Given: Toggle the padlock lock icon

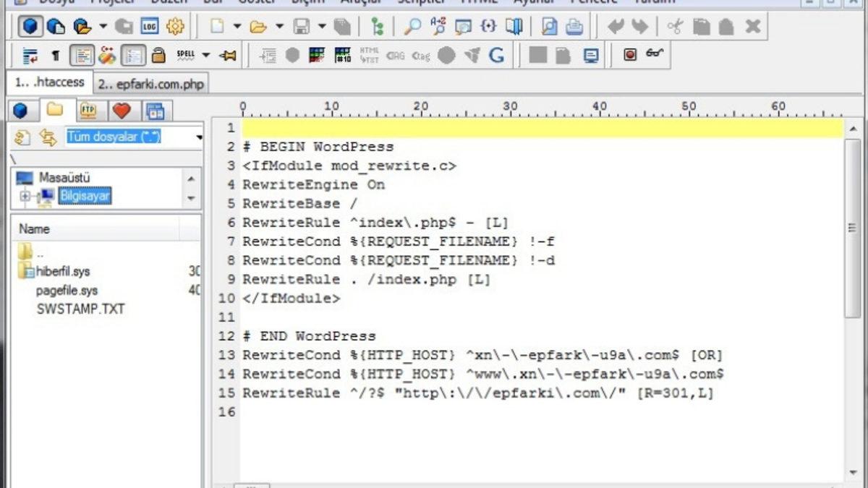Looking at the screenshot, I should click(158, 54).
